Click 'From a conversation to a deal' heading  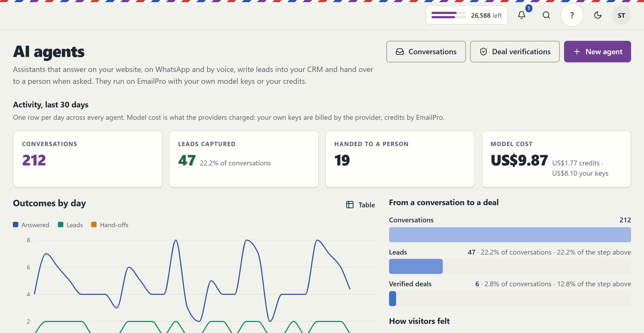[x=444, y=202]
